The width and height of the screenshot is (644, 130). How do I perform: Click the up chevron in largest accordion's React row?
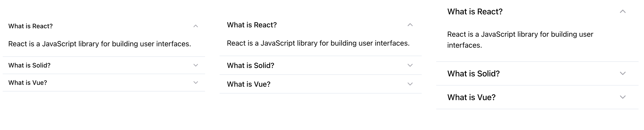point(622,12)
